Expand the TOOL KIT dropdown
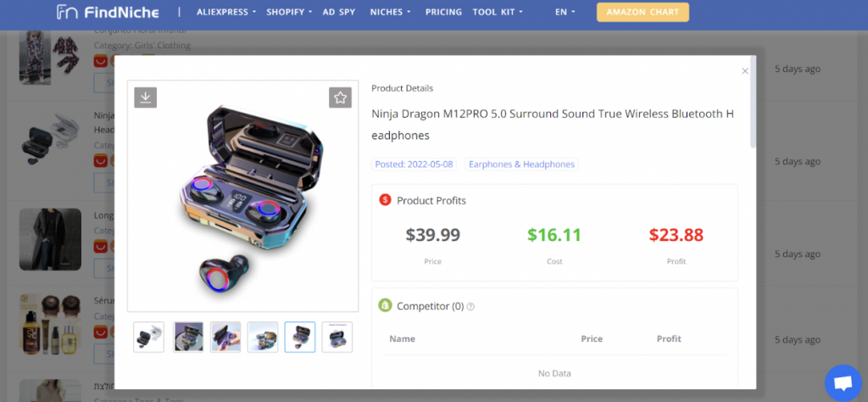Viewport: 868px width, 402px height. tap(498, 12)
